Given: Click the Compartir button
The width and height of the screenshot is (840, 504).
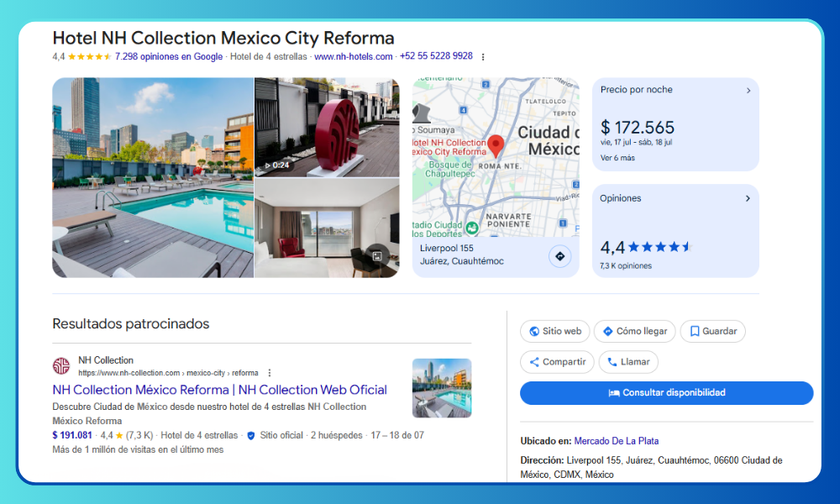Looking at the screenshot, I should pos(557,362).
